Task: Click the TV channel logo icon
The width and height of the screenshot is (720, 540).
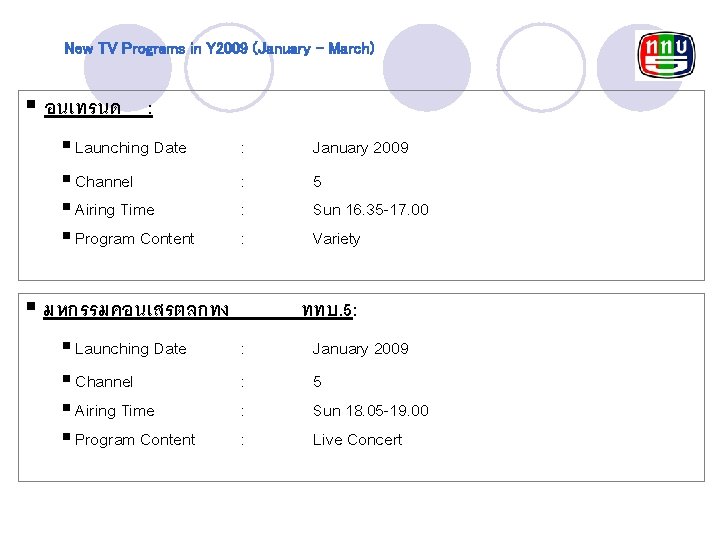Action: click(x=664, y=56)
